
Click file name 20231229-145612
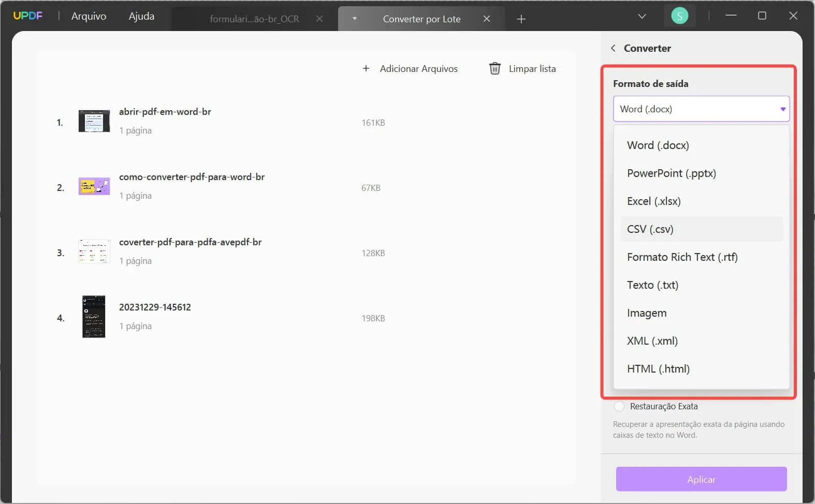(155, 307)
